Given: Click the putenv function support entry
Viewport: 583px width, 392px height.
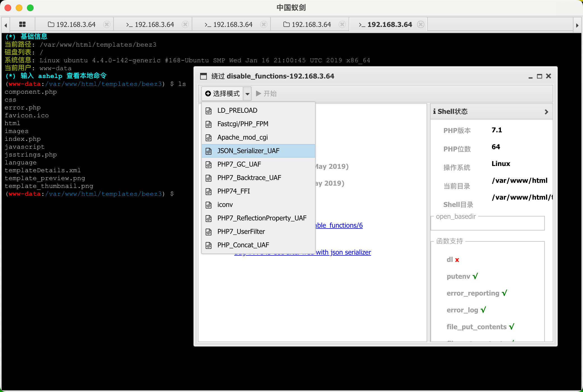Looking at the screenshot, I should 462,276.
